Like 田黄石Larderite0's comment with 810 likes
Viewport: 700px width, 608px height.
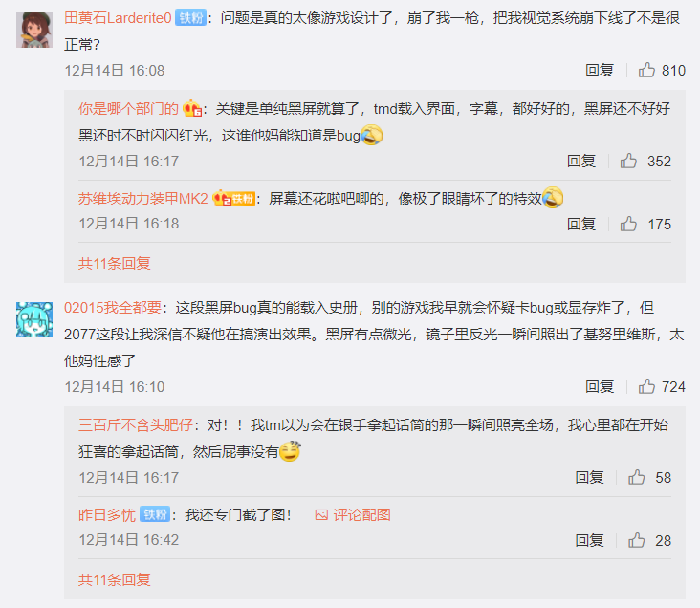click(646, 70)
